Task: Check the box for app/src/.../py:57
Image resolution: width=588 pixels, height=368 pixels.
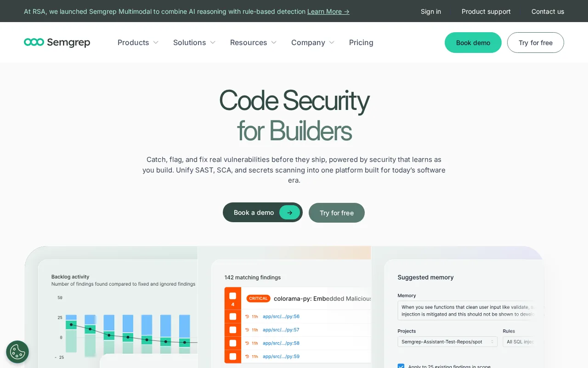Action: [232, 330]
